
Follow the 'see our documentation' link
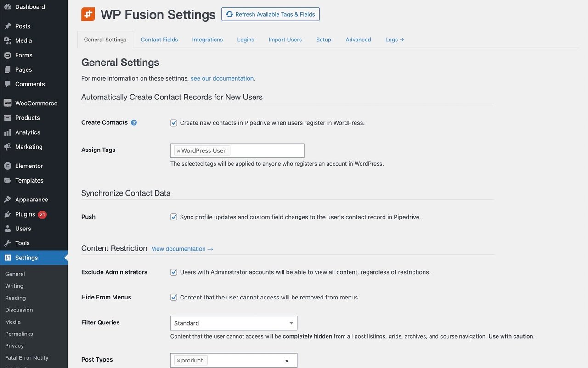(x=222, y=78)
